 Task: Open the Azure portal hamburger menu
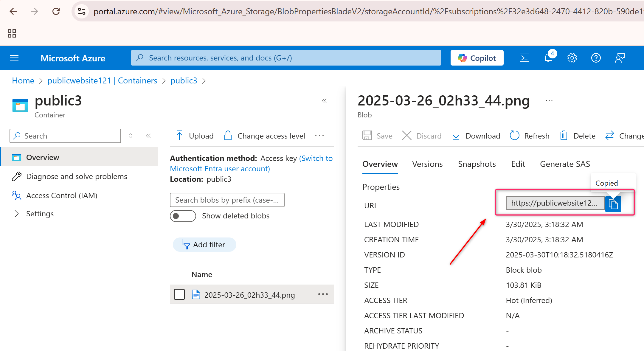click(x=14, y=58)
